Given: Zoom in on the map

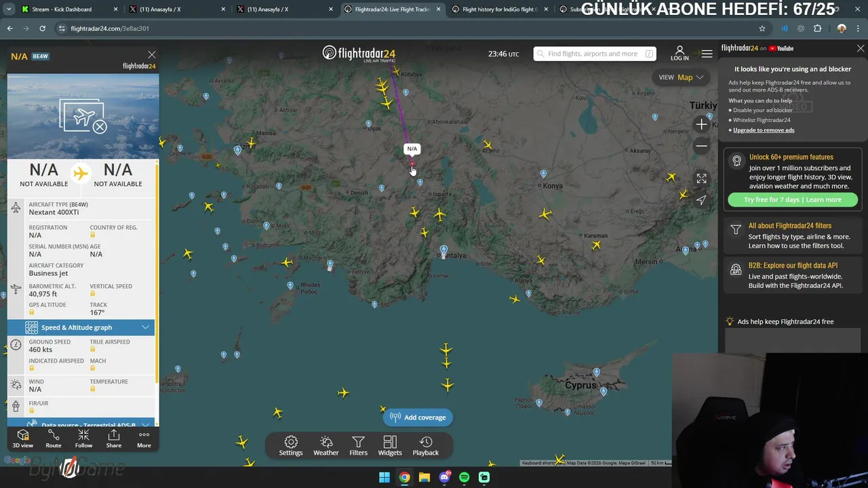Looking at the screenshot, I should tap(702, 124).
